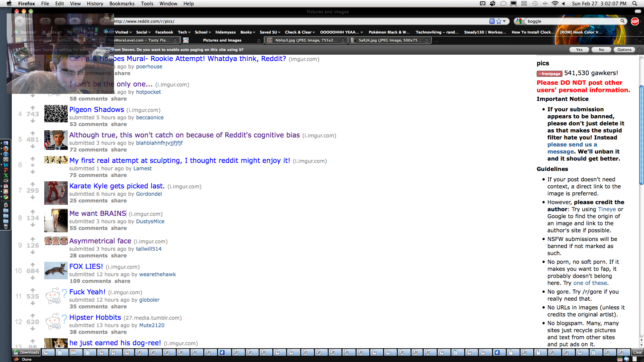Downvote the Karate Kyle post
The width and height of the screenshot is (644, 362).
33,197
